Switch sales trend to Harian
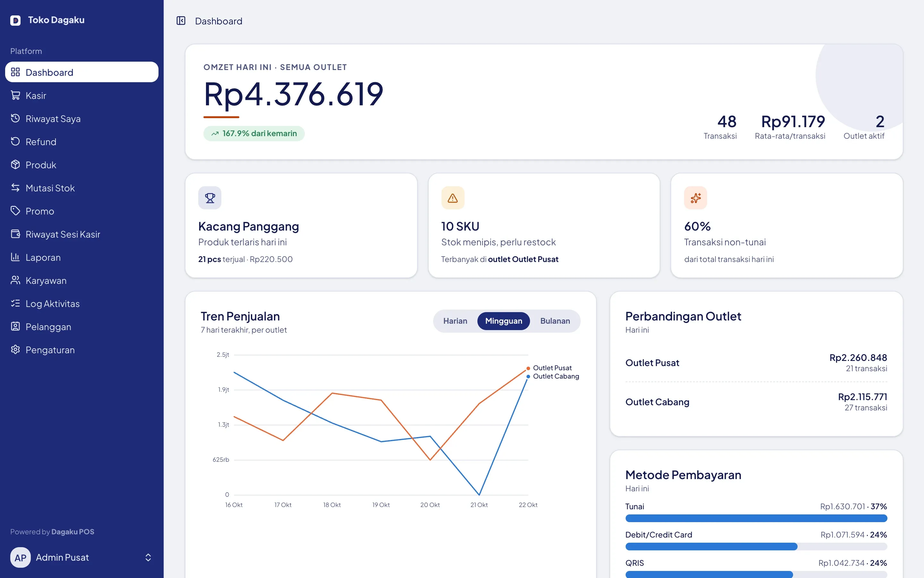This screenshot has width=924, height=578. [x=455, y=321]
